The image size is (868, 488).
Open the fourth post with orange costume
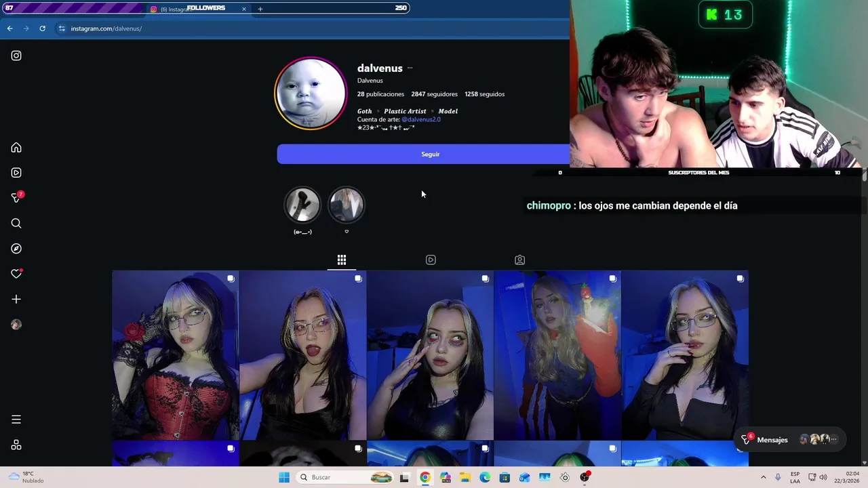tap(557, 355)
